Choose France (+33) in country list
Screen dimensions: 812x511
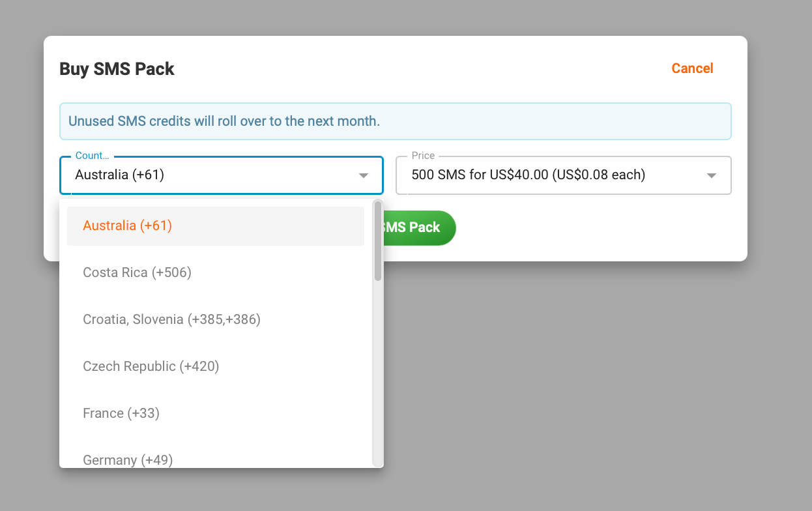coord(121,413)
